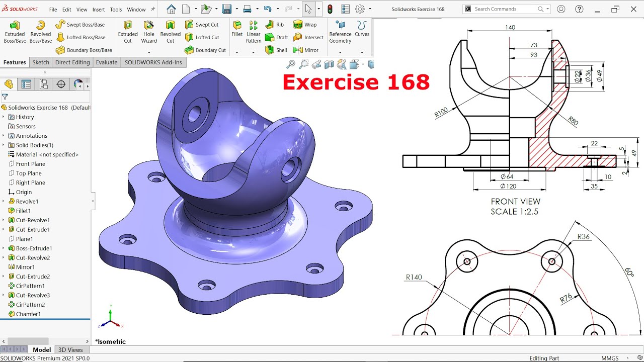
Task: Click the Search Commands field
Action: [x=506, y=9]
